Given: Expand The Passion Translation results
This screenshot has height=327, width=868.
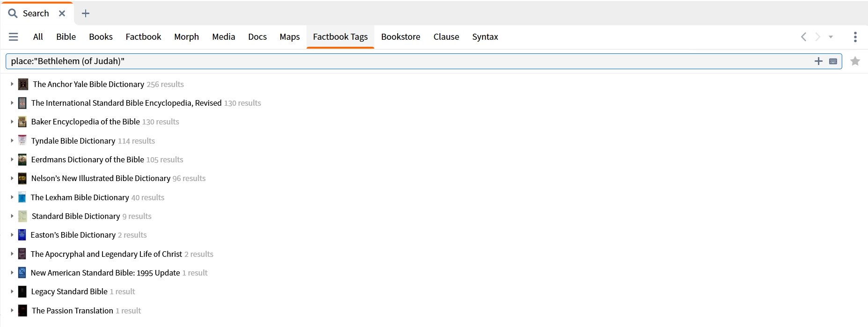Looking at the screenshot, I should click(x=12, y=311).
